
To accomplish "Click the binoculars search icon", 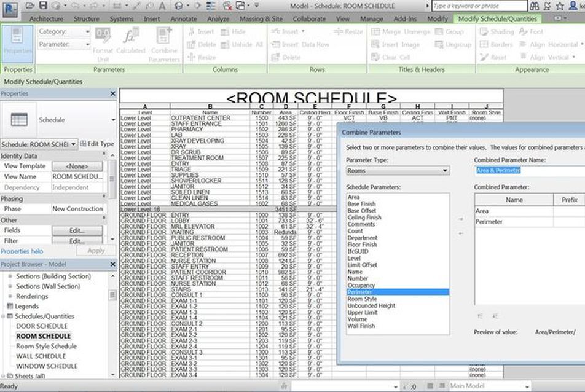I will point(535,6).
